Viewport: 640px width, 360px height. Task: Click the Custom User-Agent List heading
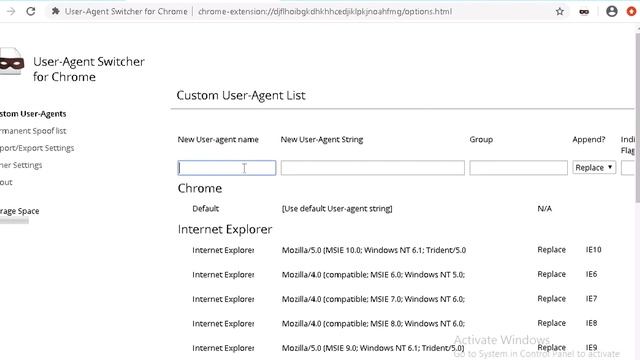point(241,96)
